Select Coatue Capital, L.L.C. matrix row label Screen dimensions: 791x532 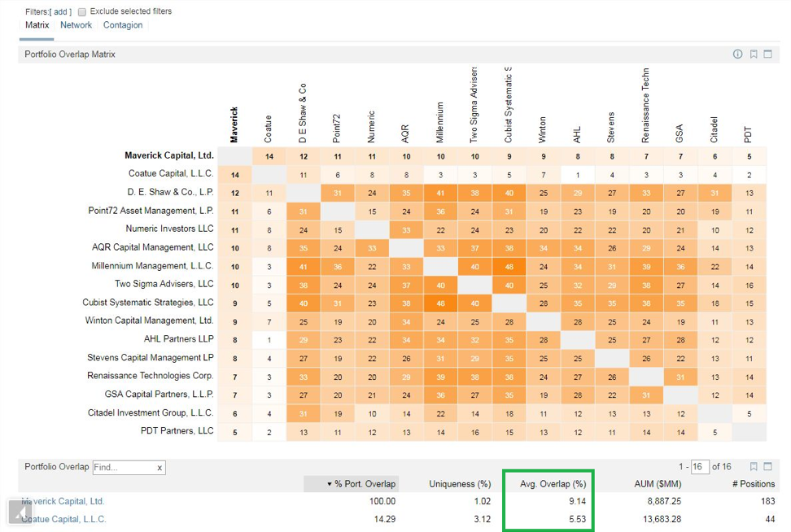(171, 173)
